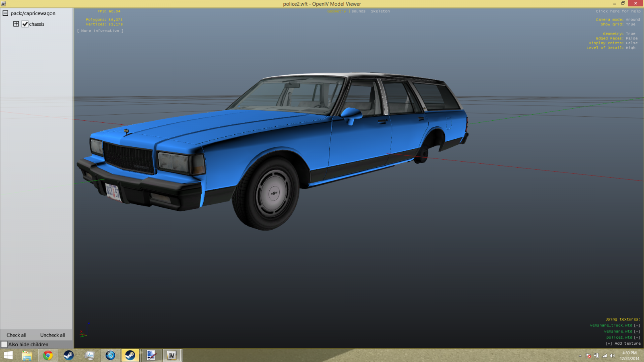Enable the Also hide children checkbox
Screen dimensions: 644x362
[x=4, y=344]
